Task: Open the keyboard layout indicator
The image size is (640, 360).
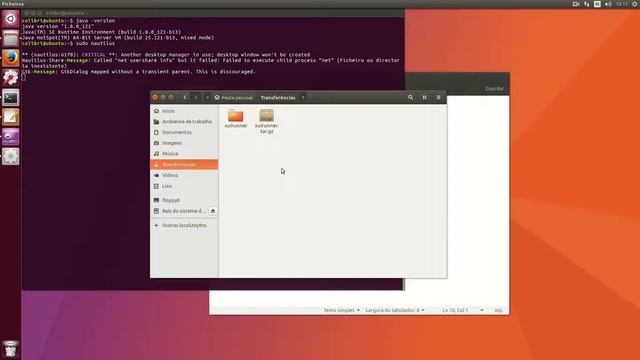Action: click(x=597, y=4)
